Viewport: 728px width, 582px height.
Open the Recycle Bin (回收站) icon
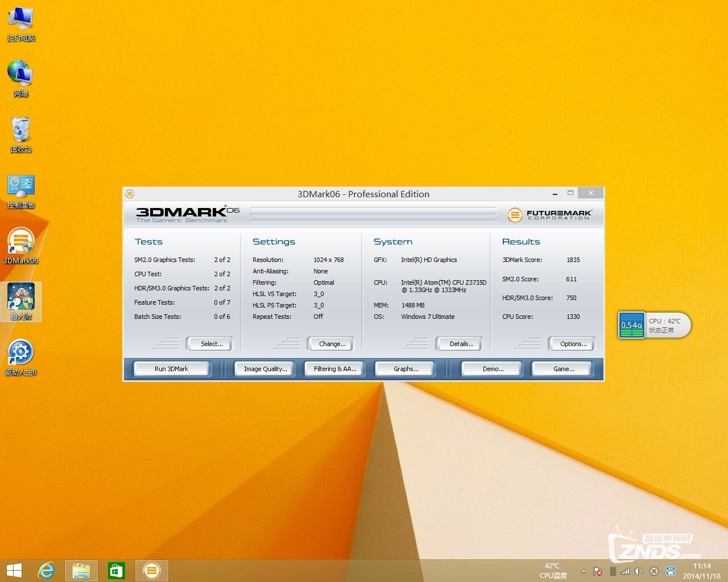(20, 135)
